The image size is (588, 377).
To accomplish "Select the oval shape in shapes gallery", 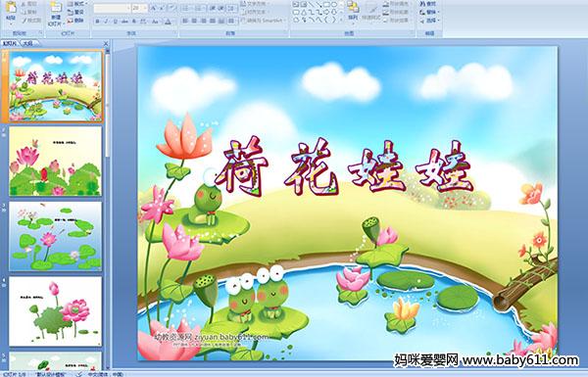I will (x=333, y=5).
